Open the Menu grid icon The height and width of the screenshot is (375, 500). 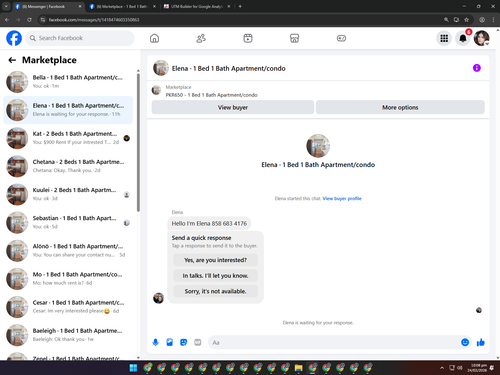click(x=444, y=38)
